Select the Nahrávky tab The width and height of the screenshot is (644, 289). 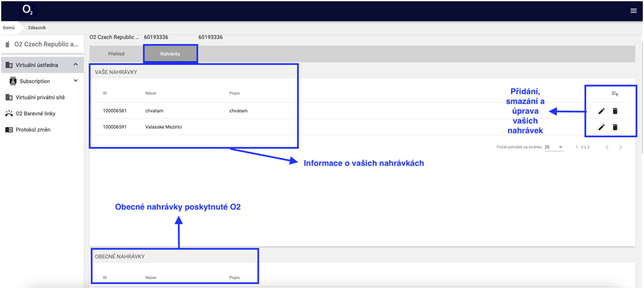point(170,54)
